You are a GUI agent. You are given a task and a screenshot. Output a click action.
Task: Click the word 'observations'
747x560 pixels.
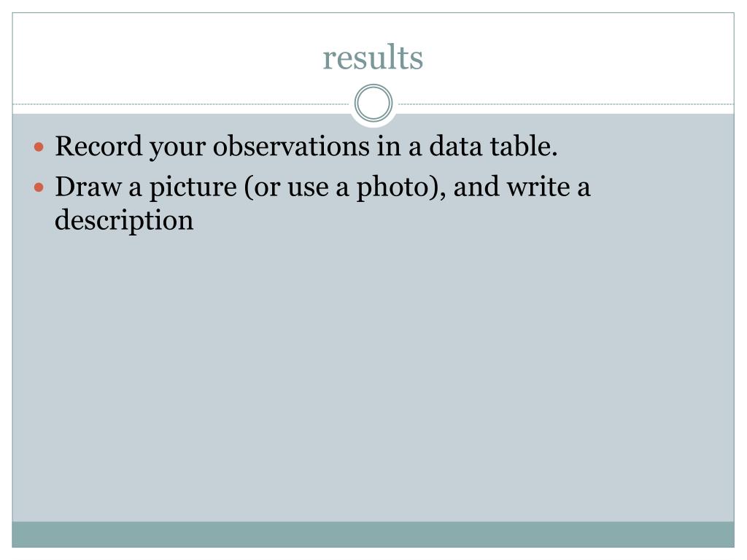291,146
